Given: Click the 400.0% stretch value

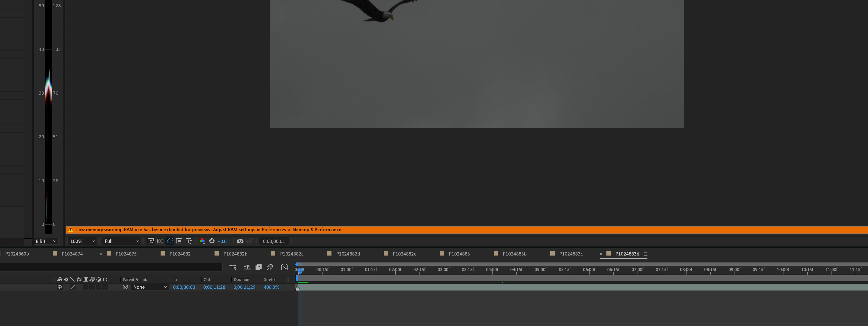Looking at the screenshot, I should (271, 287).
